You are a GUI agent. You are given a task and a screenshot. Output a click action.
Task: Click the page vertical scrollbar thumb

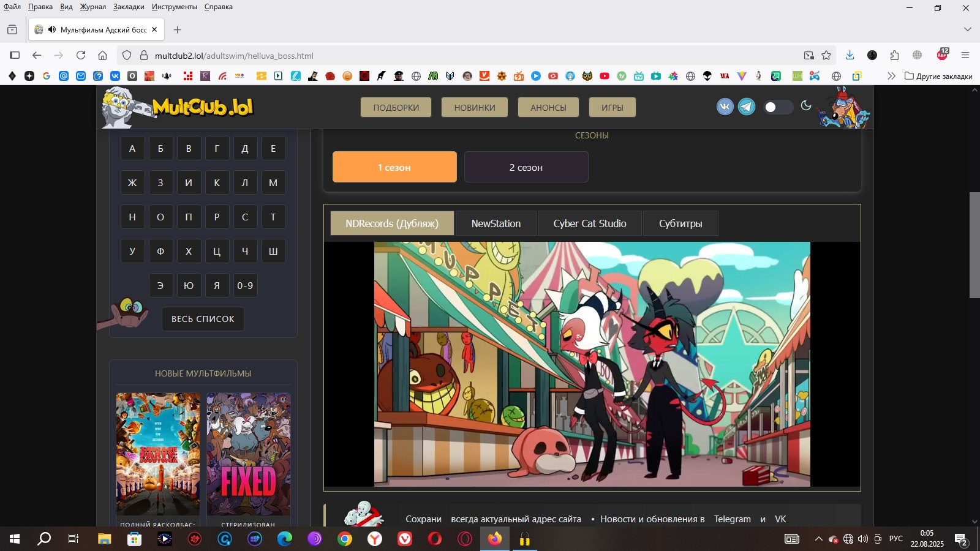point(974,245)
